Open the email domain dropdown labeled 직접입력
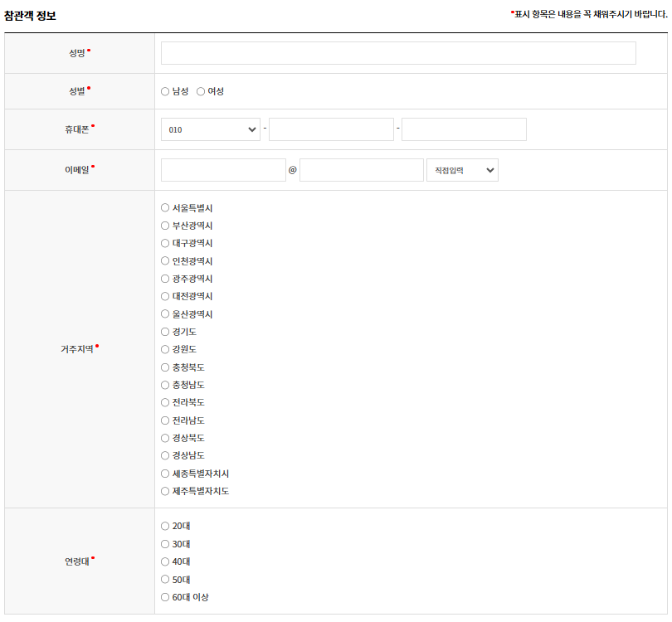 (461, 169)
